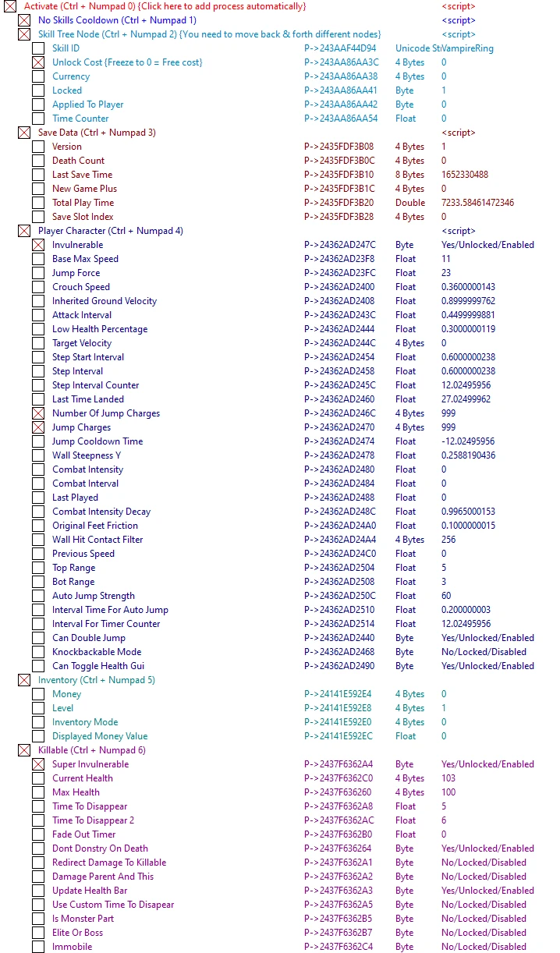This screenshot has width=560, height=953.
Task: Select the Jump Force entry
Action: point(76,273)
